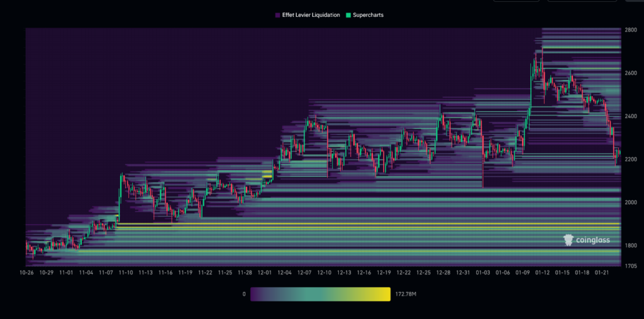
Task: Select the 12-19 date axis label
Action: coord(384,273)
